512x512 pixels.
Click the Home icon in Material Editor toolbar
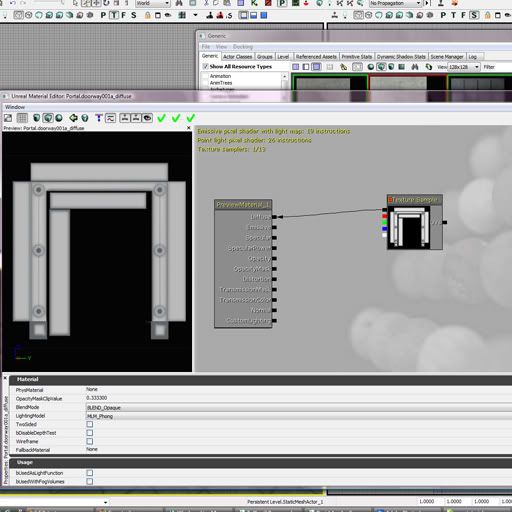pyautogui.click(x=8, y=118)
